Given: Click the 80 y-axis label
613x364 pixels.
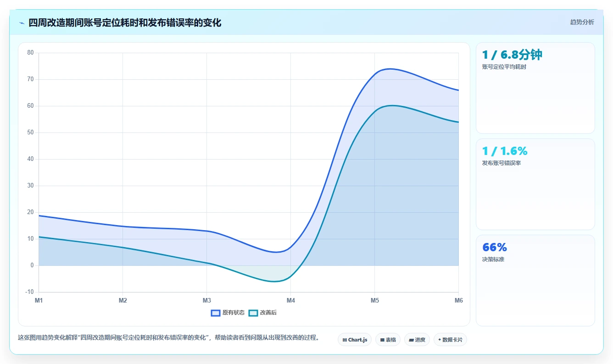Looking at the screenshot, I should (30, 53).
